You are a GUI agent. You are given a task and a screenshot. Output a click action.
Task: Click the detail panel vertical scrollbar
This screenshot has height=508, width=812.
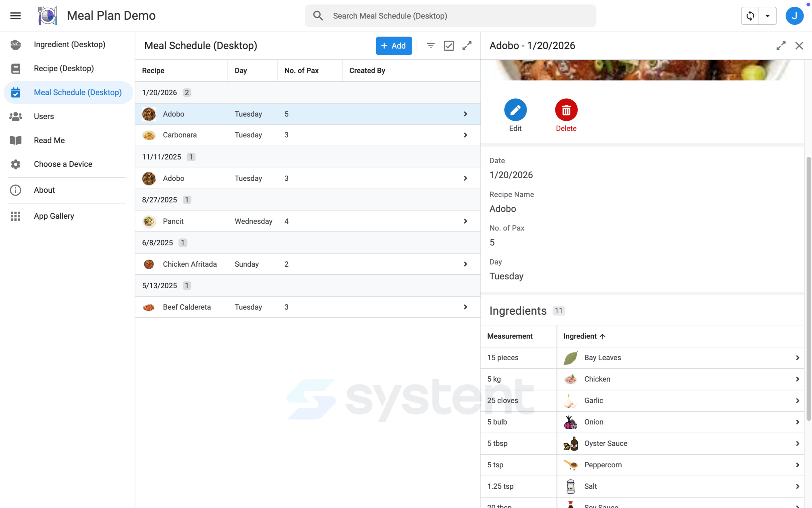tap(809, 289)
